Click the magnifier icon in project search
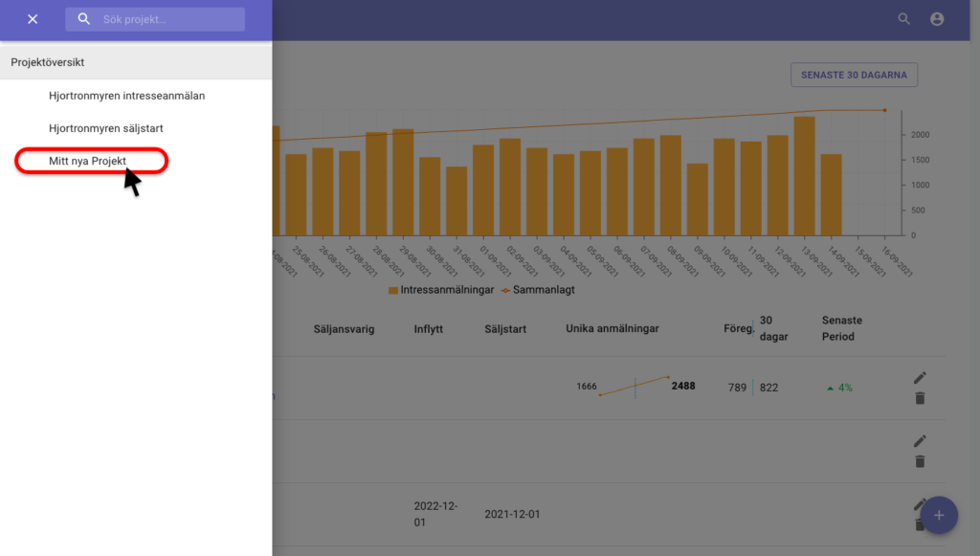The image size is (980, 556). 84,19
